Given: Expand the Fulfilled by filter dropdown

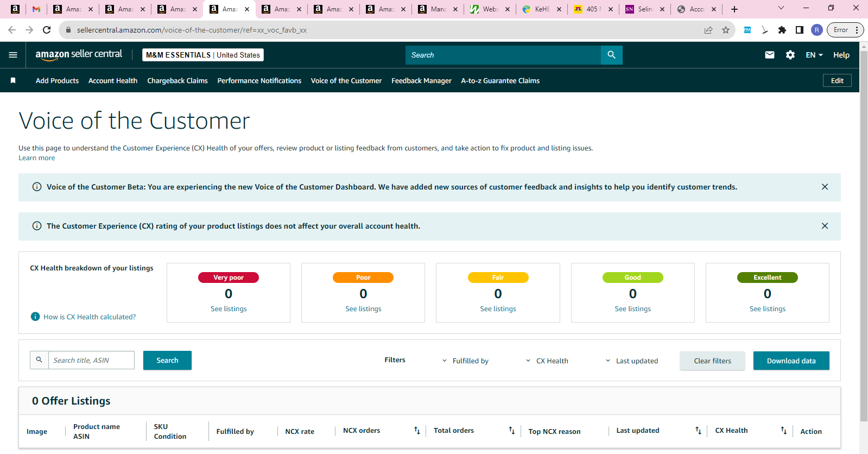Looking at the screenshot, I should click(x=465, y=361).
